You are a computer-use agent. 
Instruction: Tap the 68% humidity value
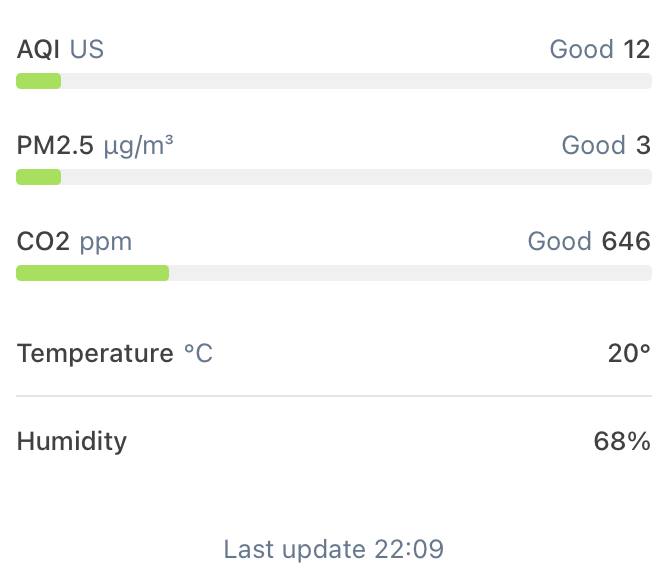click(x=622, y=441)
